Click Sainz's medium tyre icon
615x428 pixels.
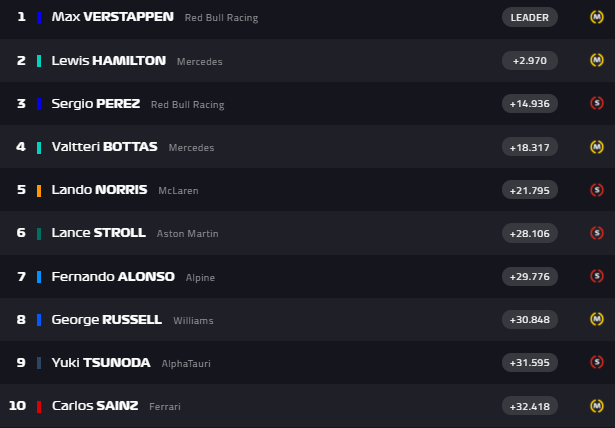596,406
